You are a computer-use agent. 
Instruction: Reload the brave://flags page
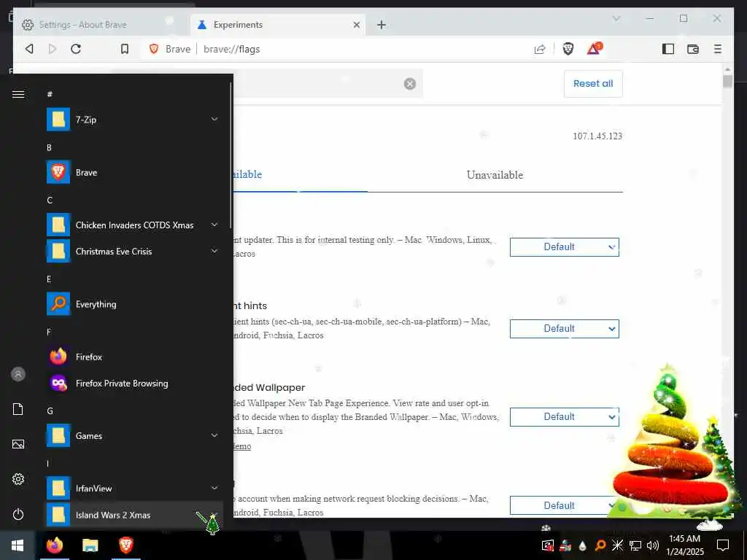[76, 49]
